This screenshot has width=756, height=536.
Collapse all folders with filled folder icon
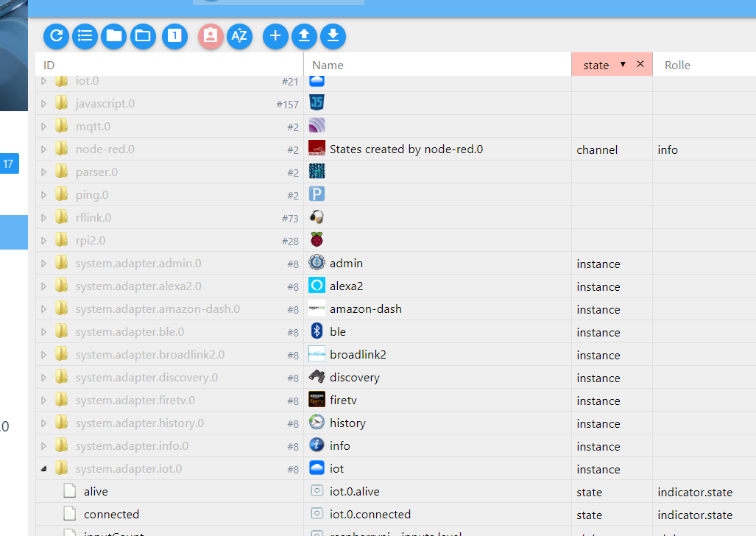pyautogui.click(x=114, y=35)
